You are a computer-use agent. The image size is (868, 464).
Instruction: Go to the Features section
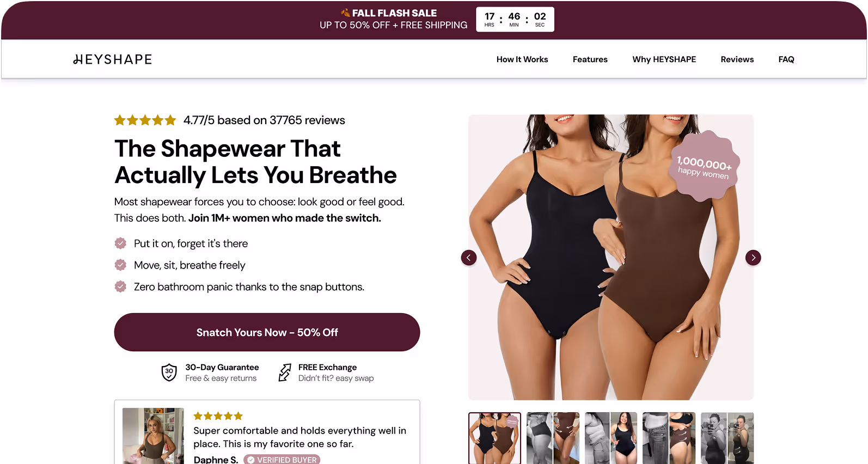coord(590,59)
